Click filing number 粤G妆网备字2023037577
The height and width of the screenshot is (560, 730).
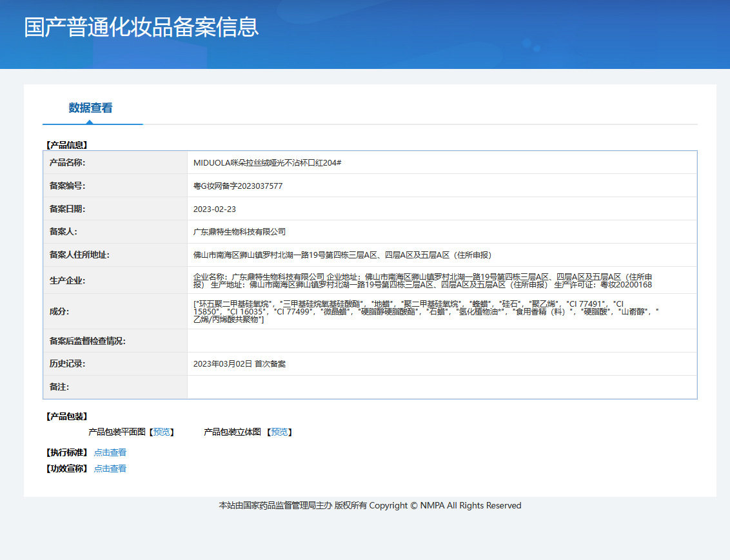coord(238,186)
